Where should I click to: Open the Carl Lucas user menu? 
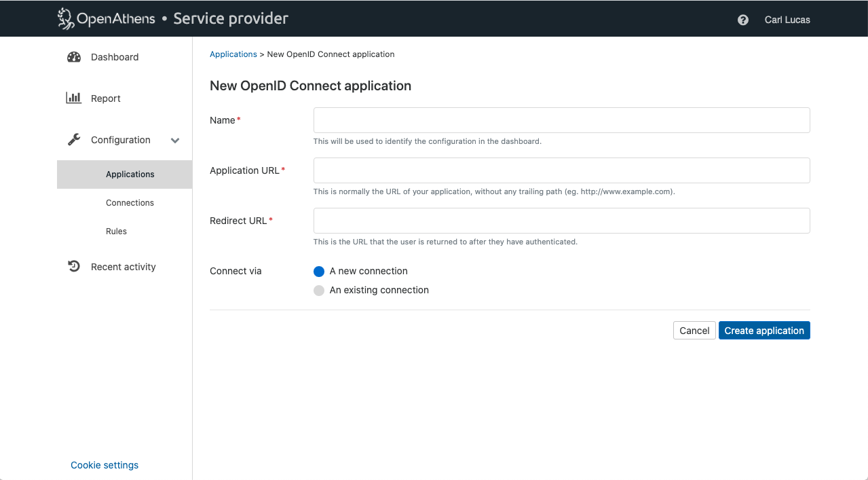pyautogui.click(x=787, y=20)
